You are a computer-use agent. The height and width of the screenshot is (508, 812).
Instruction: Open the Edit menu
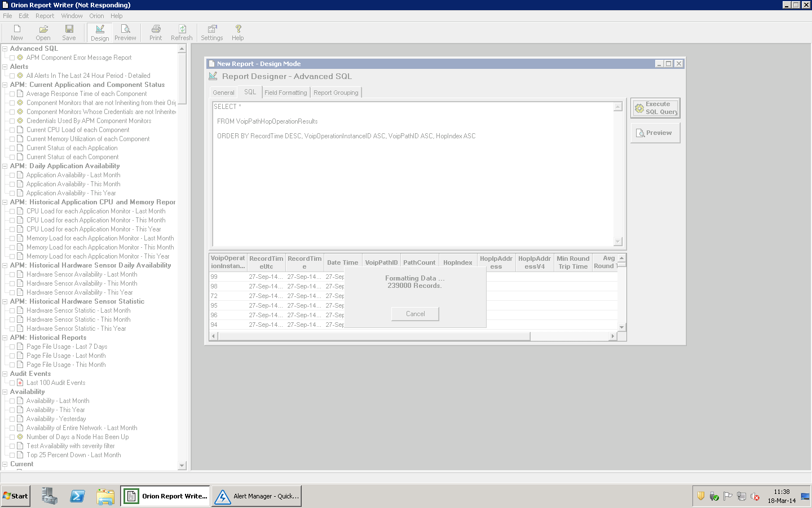coord(24,16)
